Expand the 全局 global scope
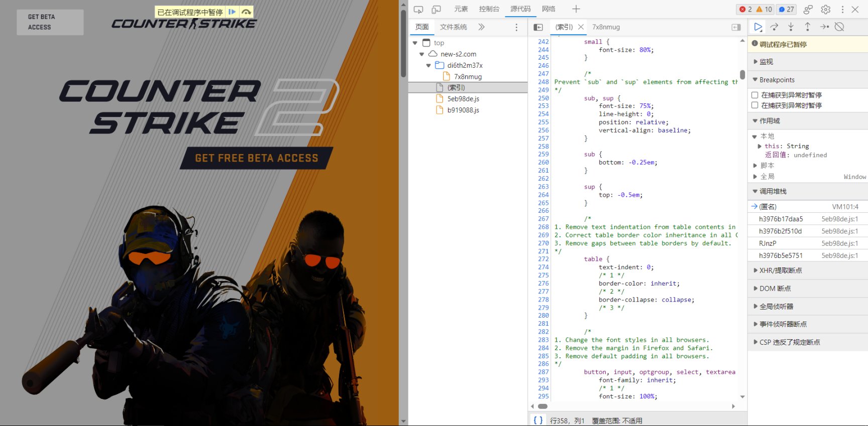 click(755, 177)
